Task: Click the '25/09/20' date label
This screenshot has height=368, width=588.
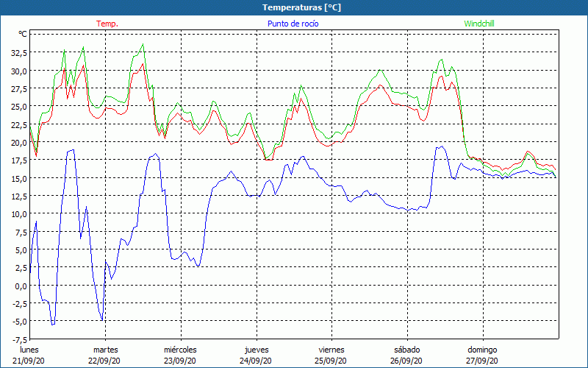Action: (331, 361)
